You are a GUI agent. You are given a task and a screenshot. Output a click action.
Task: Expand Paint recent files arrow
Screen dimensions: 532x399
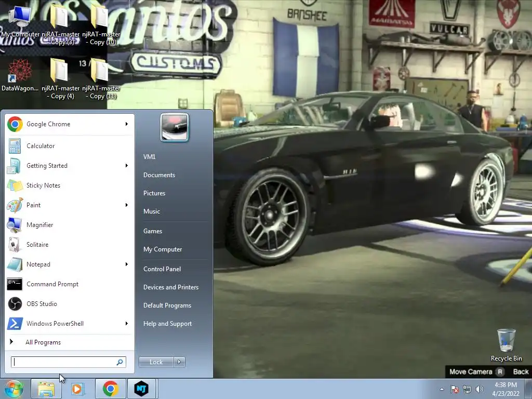(x=127, y=205)
